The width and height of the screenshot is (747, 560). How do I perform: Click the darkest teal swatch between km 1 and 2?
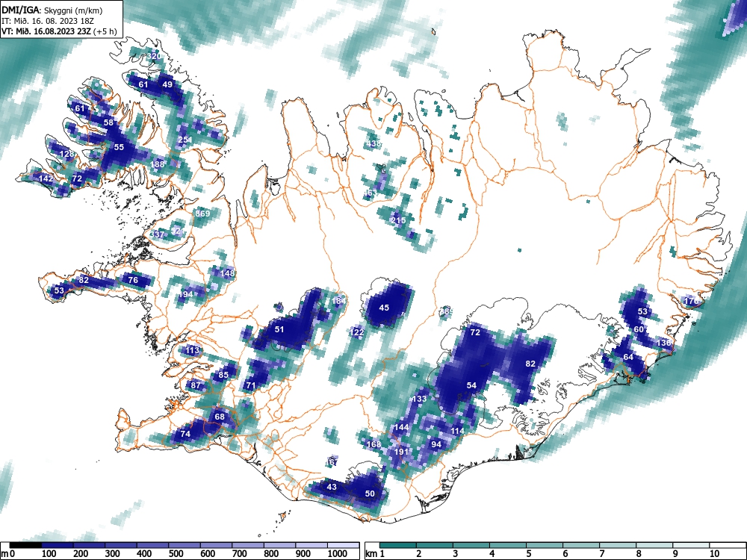(398, 545)
